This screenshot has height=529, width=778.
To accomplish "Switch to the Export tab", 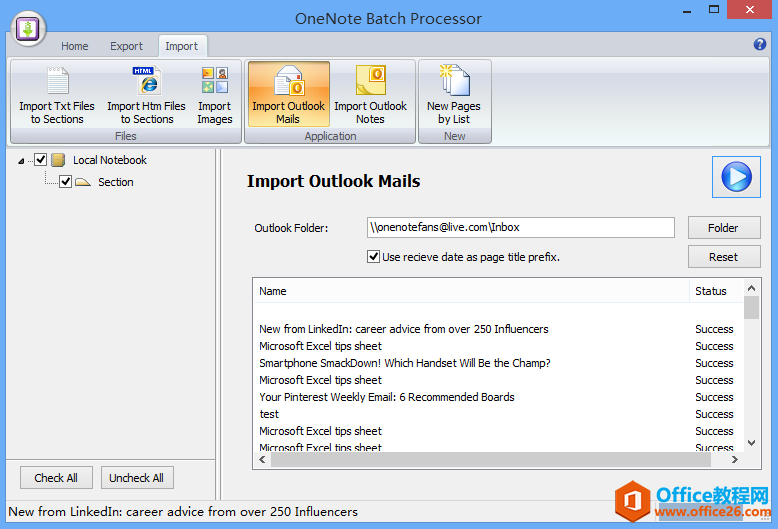I will [126, 46].
